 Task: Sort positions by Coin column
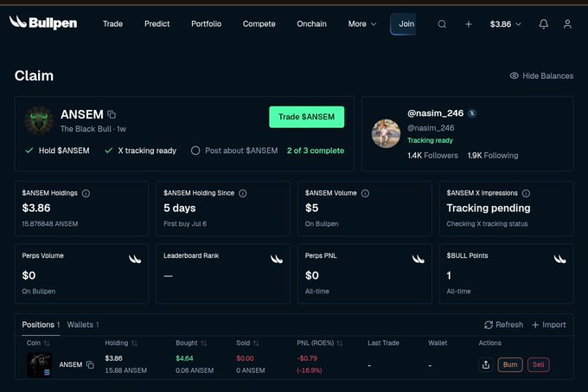[x=47, y=343]
